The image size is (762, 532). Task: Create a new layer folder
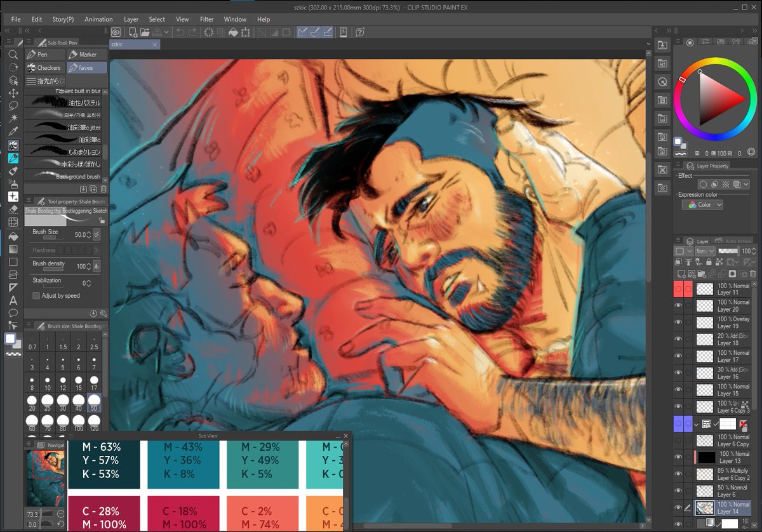[700, 274]
